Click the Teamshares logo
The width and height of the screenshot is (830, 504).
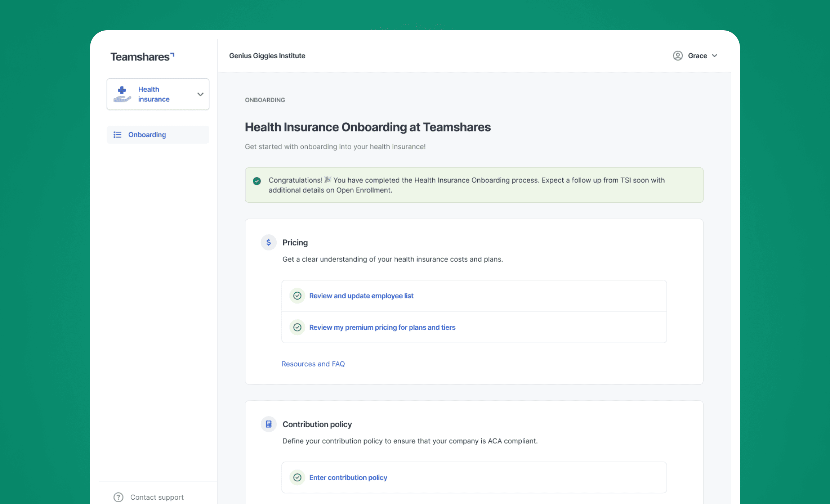(142, 57)
